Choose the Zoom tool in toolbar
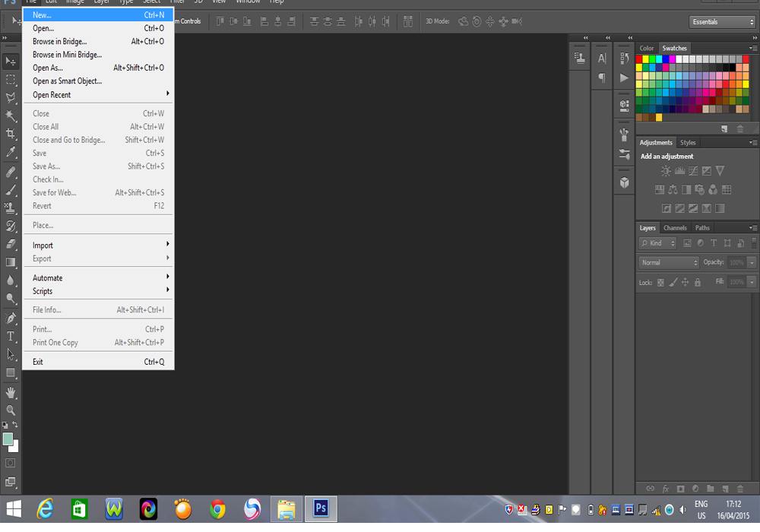The width and height of the screenshot is (760, 532). click(x=11, y=410)
